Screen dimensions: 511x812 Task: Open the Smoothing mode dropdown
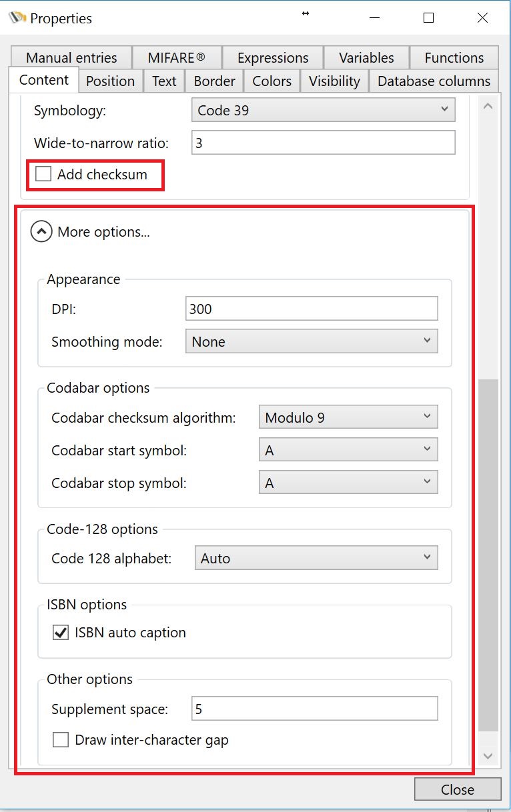coord(311,341)
